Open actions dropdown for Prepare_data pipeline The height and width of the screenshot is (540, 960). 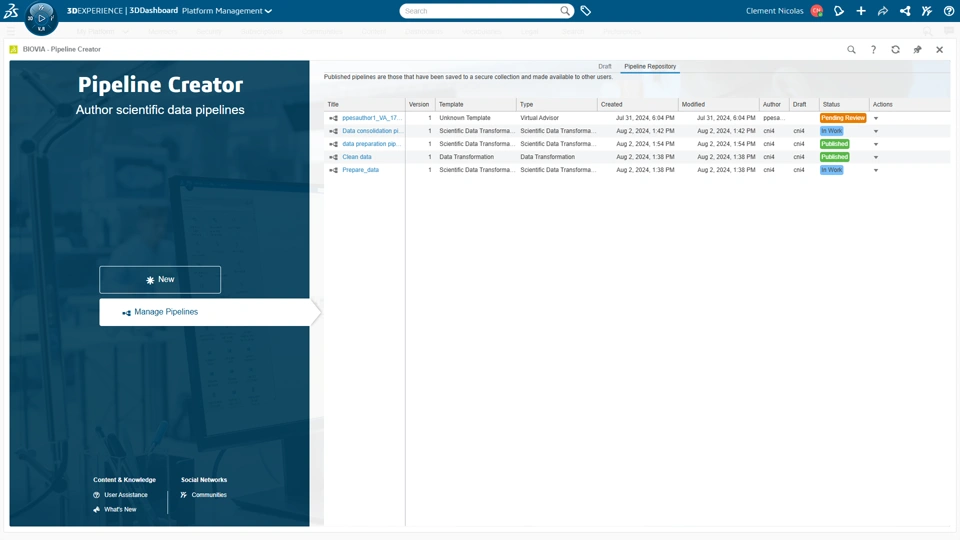[876, 170]
